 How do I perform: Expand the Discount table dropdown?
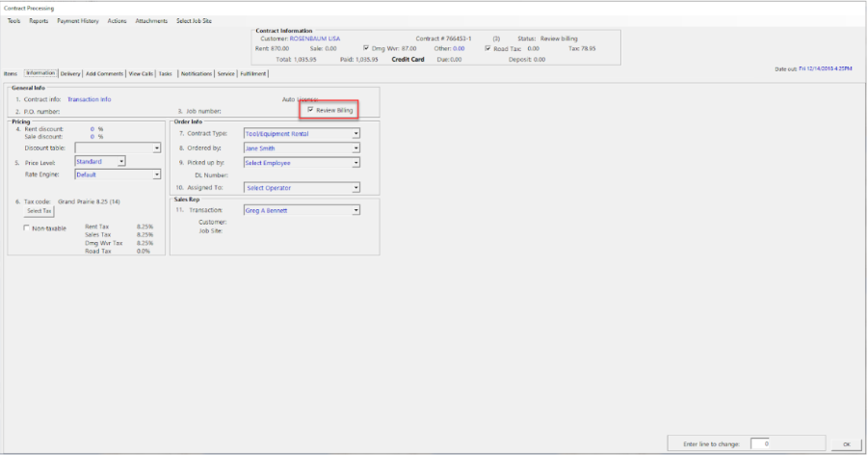tap(157, 148)
